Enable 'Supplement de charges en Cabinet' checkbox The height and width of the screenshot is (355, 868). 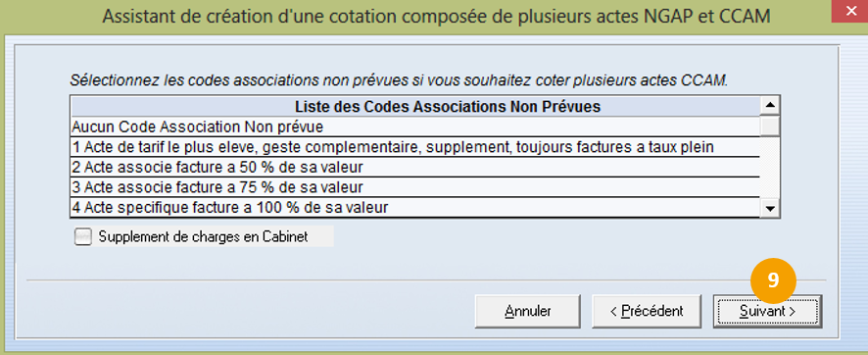tap(83, 237)
